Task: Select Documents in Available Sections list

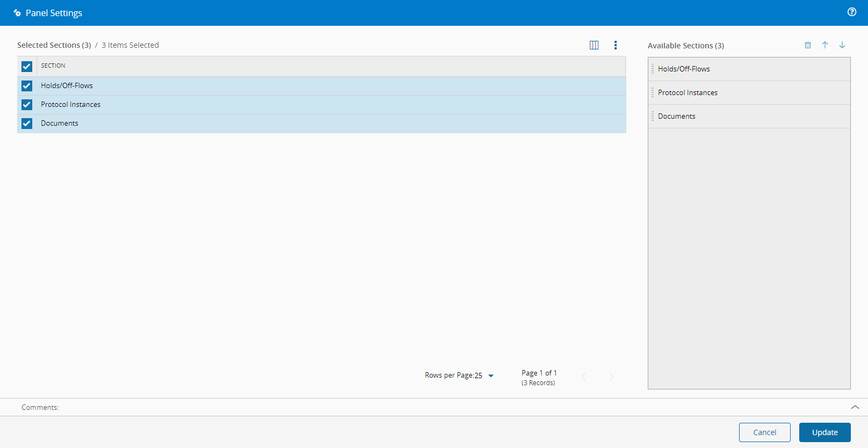Action: (x=749, y=117)
